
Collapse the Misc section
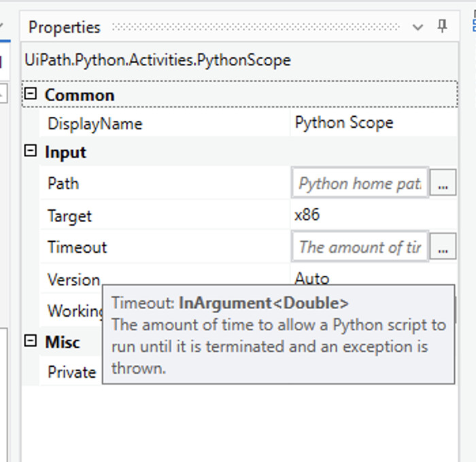[30, 341]
